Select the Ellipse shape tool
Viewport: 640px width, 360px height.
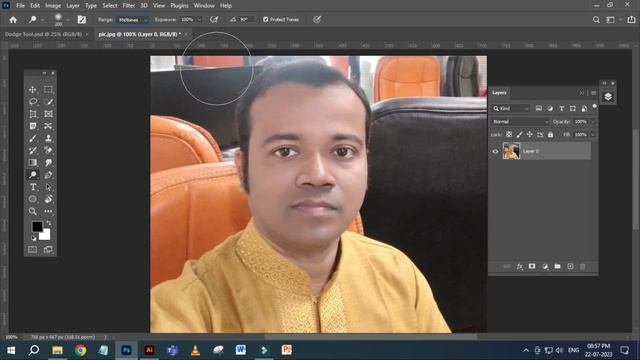pos(33,199)
